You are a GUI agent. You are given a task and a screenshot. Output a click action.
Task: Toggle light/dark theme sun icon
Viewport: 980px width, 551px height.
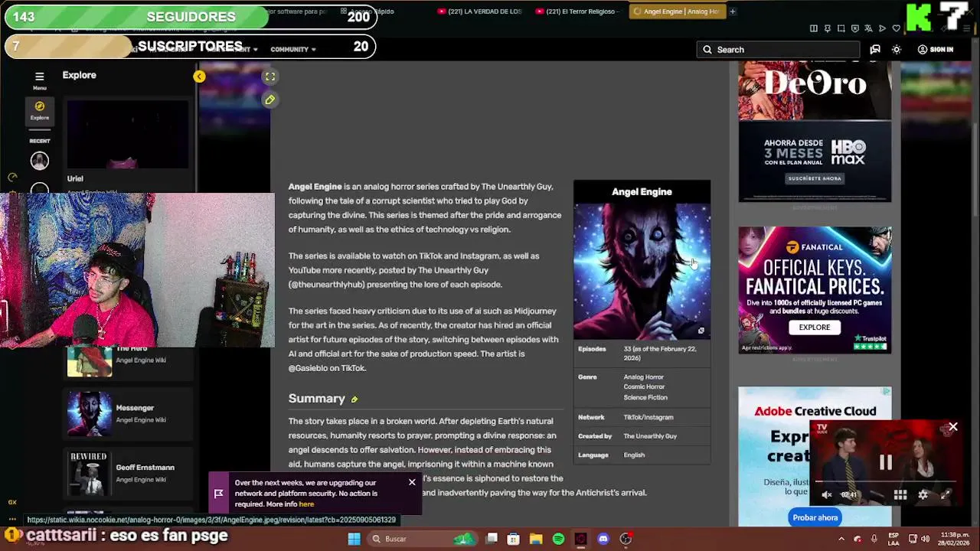(x=897, y=49)
